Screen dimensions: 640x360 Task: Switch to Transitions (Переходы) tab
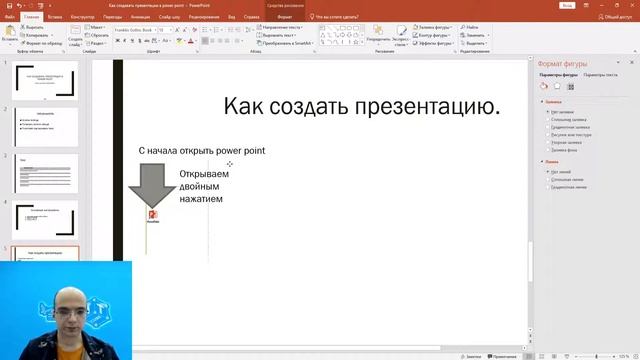point(113,17)
